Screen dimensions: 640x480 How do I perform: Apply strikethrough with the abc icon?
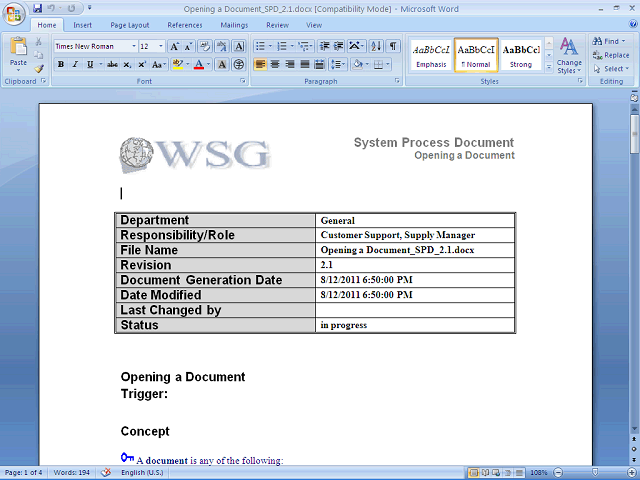coord(112,64)
